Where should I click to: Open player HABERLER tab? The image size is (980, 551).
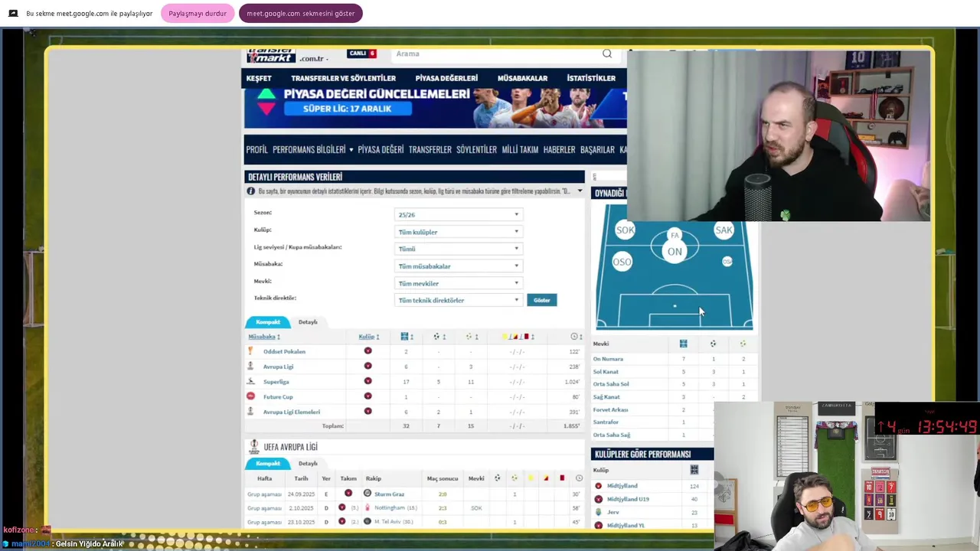coord(559,150)
